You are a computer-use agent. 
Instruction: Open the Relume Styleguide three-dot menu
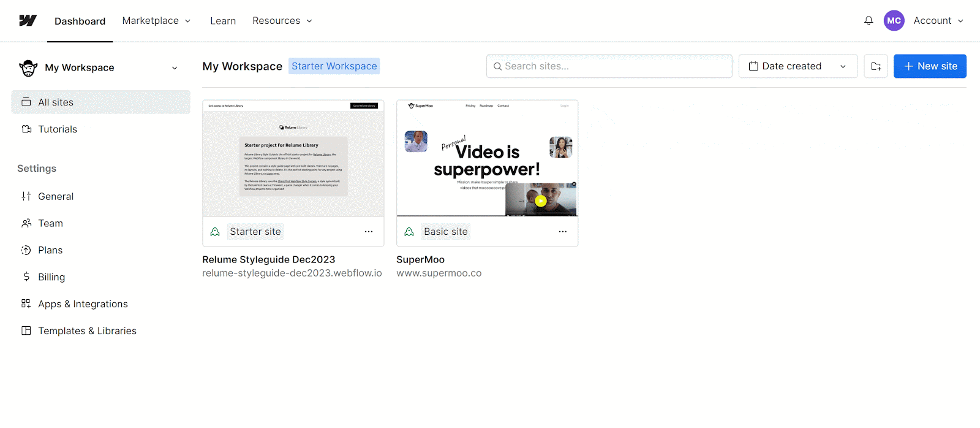(x=369, y=232)
